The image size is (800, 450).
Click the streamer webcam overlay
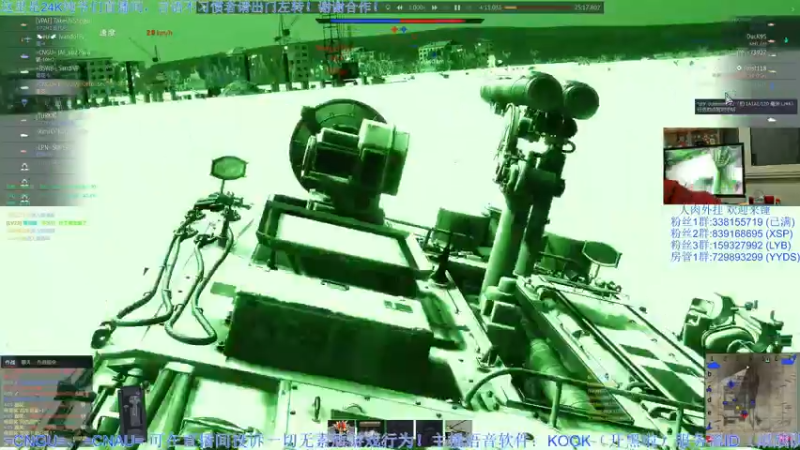pyautogui.click(x=732, y=166)
